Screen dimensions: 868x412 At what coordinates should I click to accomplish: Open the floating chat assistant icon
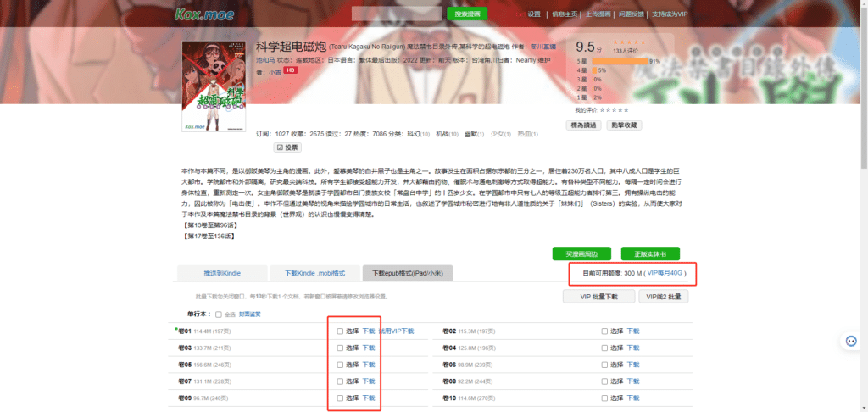[x=851, y=341]
